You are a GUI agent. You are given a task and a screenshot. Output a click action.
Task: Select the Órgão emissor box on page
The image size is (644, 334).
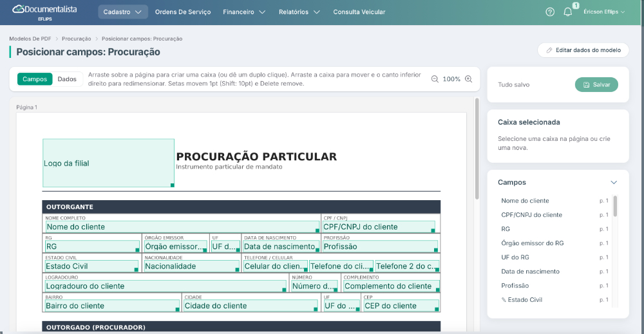pos(175,246)
